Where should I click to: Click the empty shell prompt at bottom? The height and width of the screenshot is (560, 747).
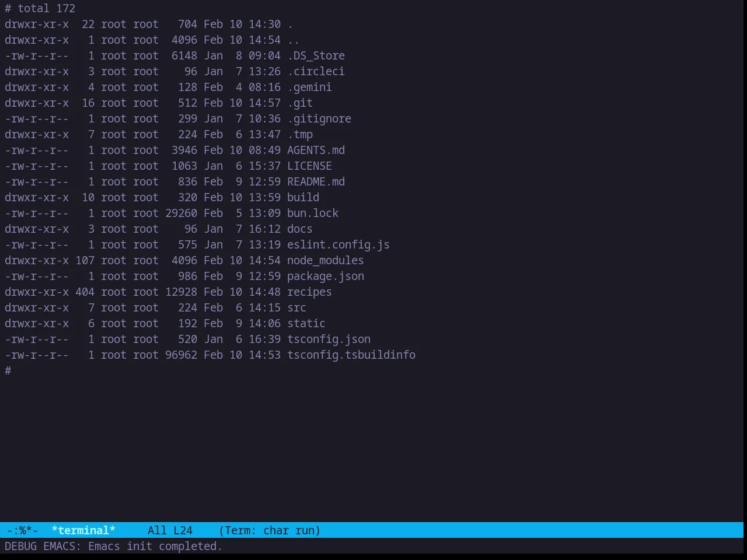pos(8,370)
